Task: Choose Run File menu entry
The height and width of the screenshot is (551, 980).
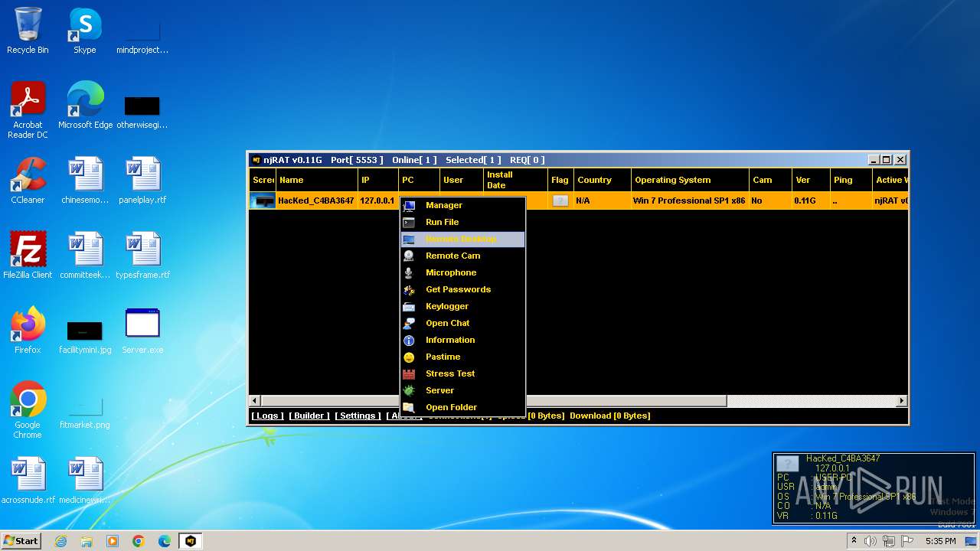Action: tap(462, 222)
